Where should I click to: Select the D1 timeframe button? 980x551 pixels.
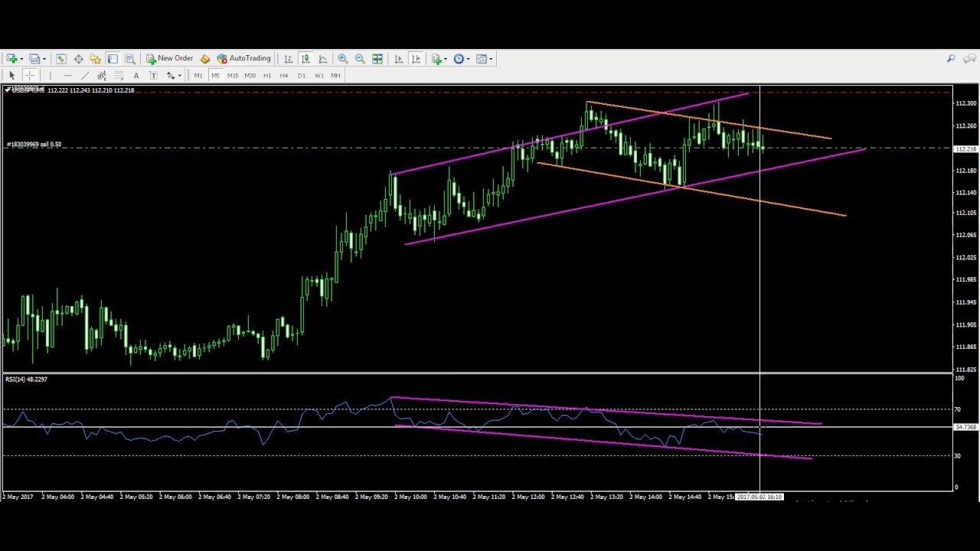click(x=301, y=75)
